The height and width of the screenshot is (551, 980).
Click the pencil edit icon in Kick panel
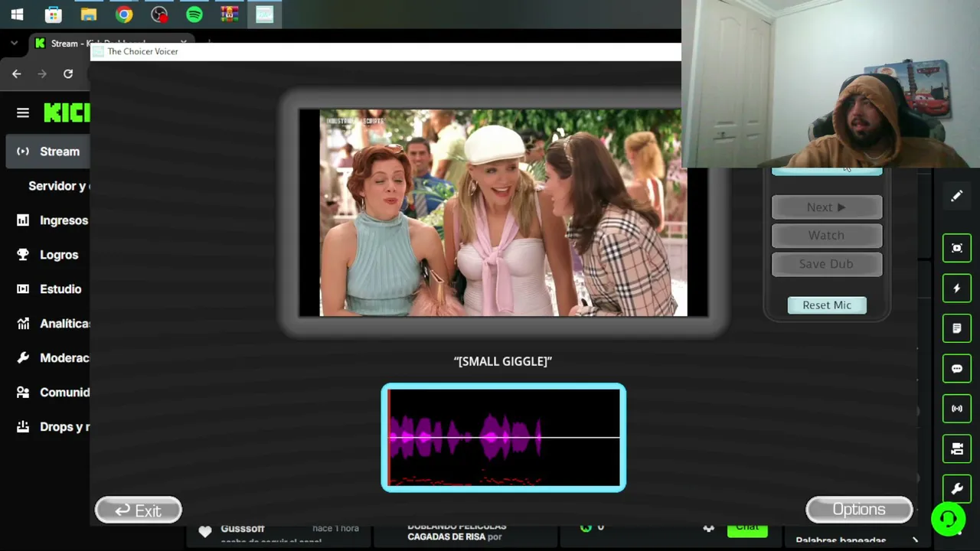[x=957, y=197]
